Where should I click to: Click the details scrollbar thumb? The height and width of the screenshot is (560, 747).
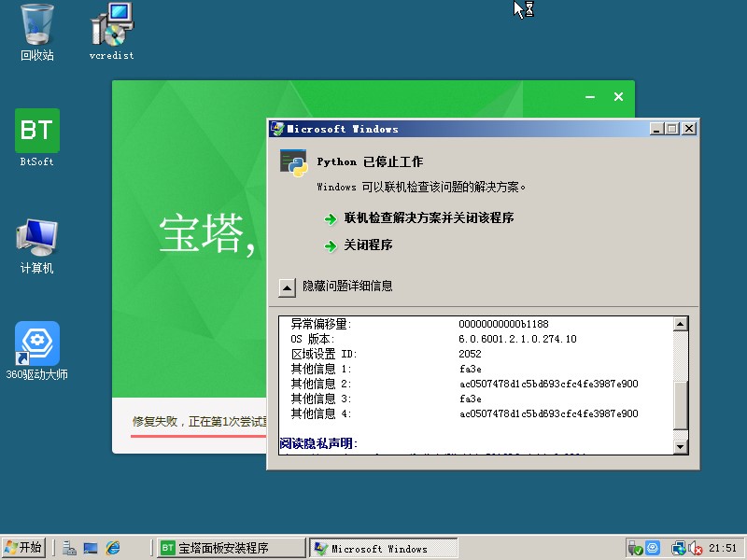click(681, 405)
